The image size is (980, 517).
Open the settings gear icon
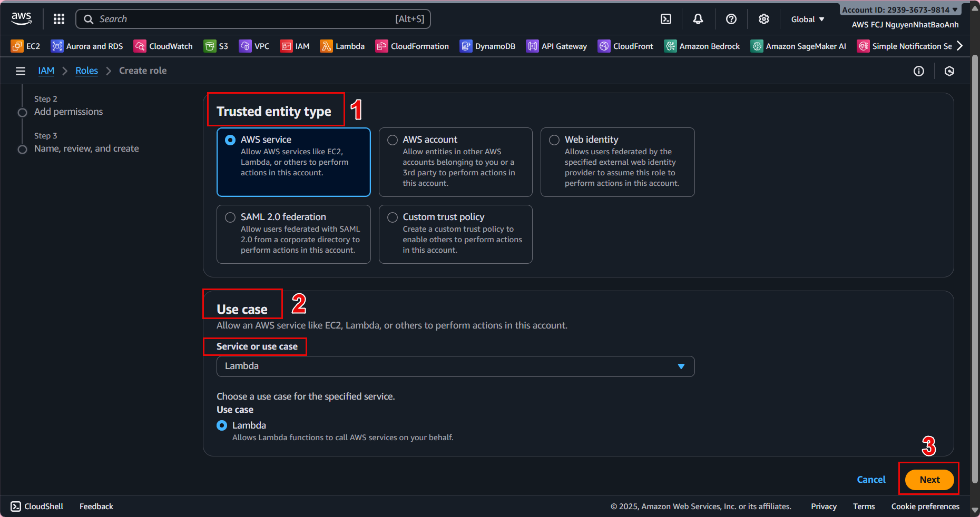coord(763,19)
